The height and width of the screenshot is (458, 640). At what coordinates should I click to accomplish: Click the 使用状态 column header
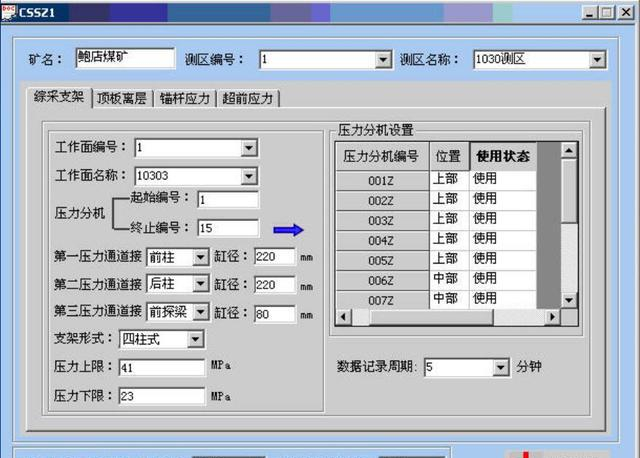pyautogui.click(x=503, y=156)
